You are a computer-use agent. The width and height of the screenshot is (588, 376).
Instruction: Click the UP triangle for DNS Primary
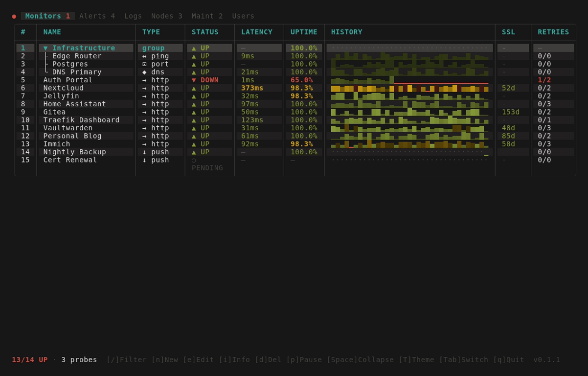point(194,72)
